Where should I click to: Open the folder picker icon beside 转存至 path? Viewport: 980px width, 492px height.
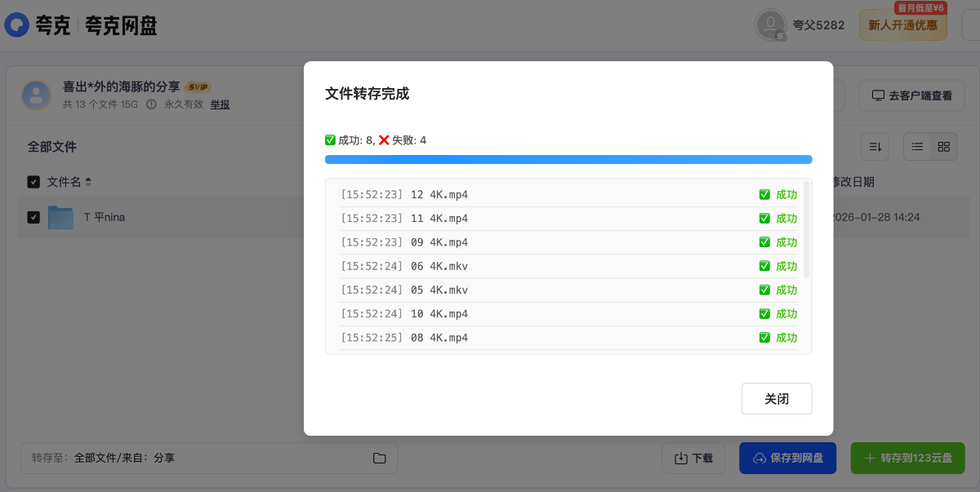(x=379, y=458)
